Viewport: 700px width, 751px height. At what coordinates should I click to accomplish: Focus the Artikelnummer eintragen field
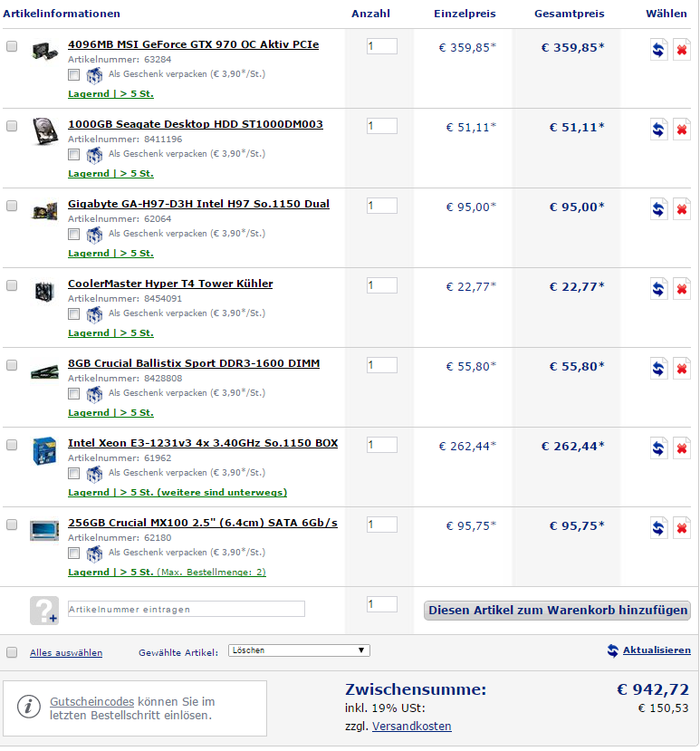click(x=187, y=609)
